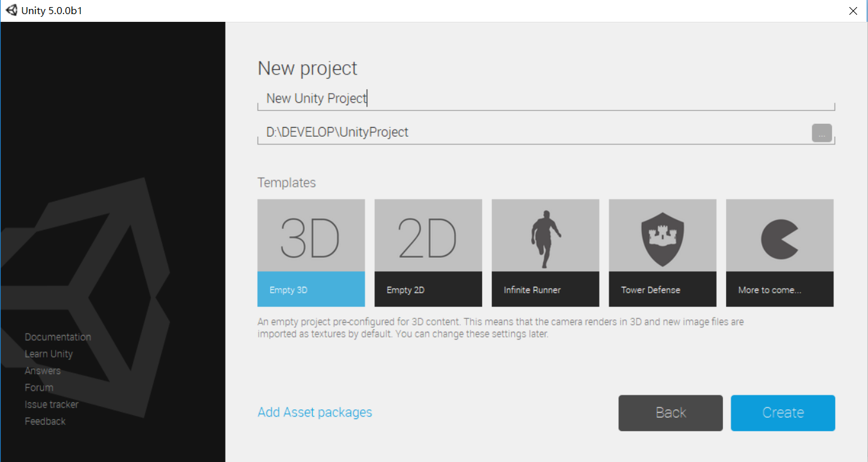
Task: Focus the project name input field
Action: (546, 99)
